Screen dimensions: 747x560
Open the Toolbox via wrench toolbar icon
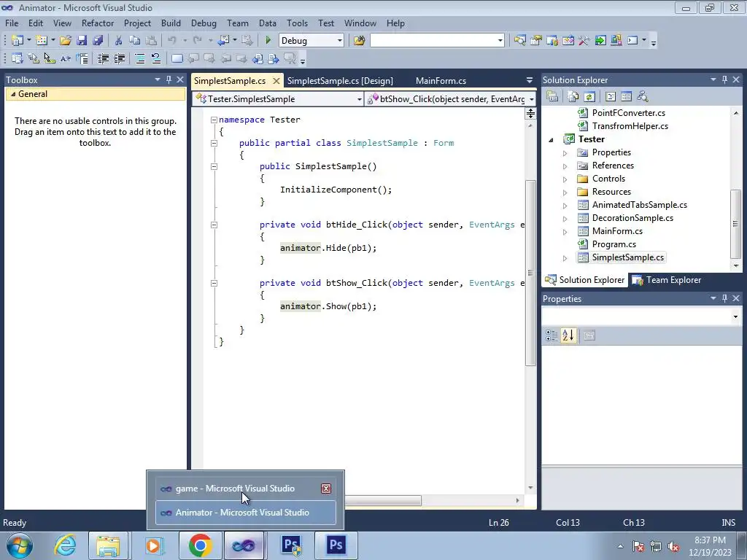584,41
